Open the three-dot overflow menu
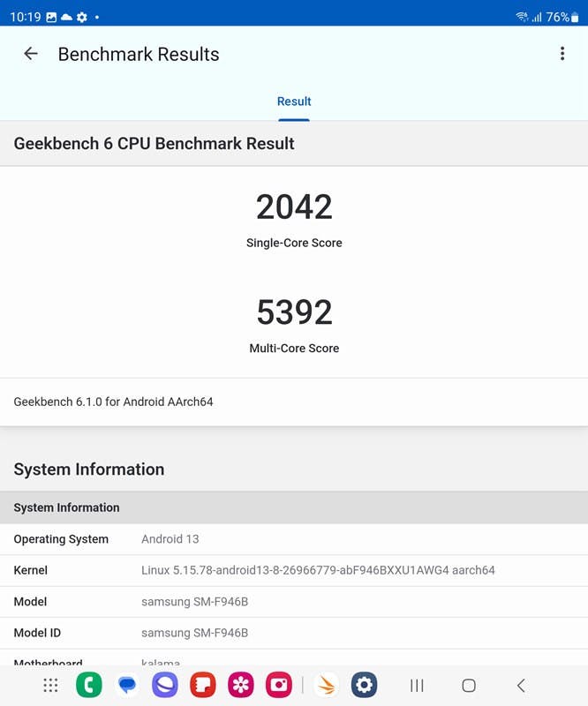588x706 pixels. click(x=562, y=54)
